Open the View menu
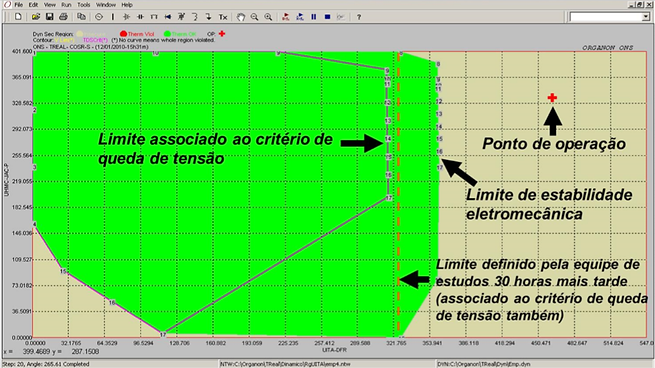This screenshot has width=655, height=368. point(50,5)
